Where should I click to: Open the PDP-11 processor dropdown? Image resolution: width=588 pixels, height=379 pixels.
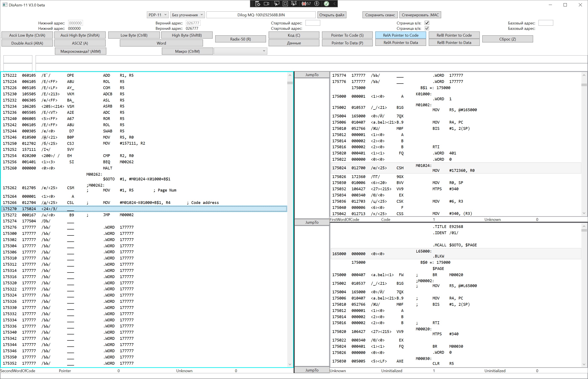pyautogui.click(x=158, y=15)
